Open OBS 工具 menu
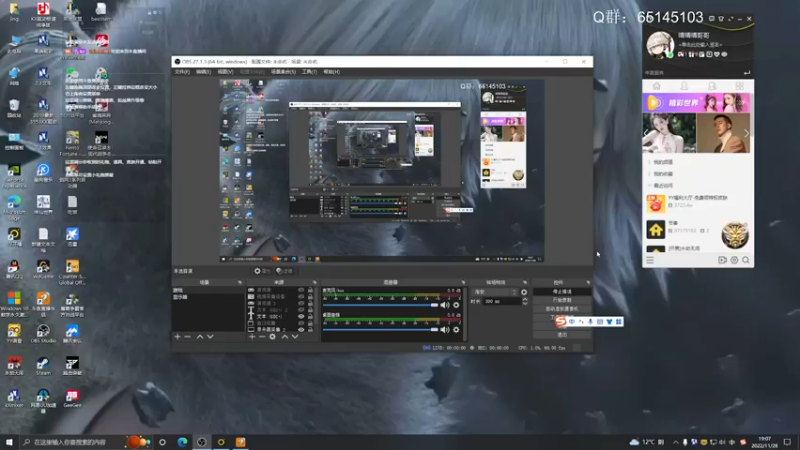Screen dimensions: 800x450 point(309,72)
